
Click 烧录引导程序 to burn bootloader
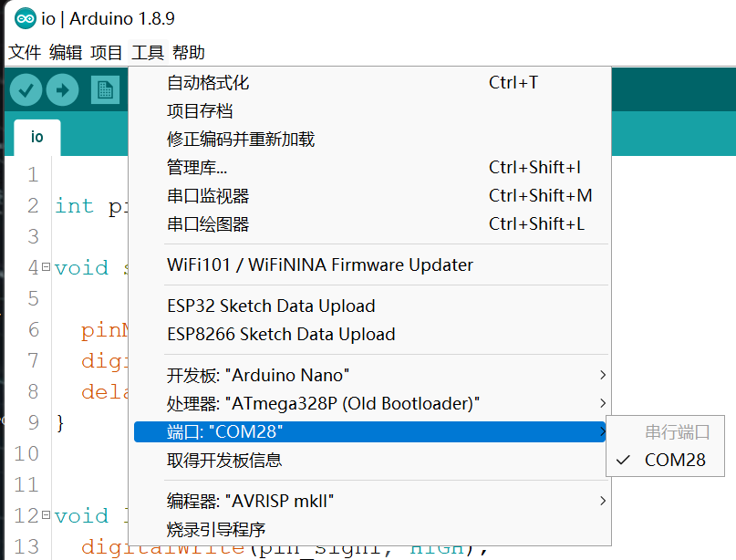pyautogui.click(x=216, y=529)
